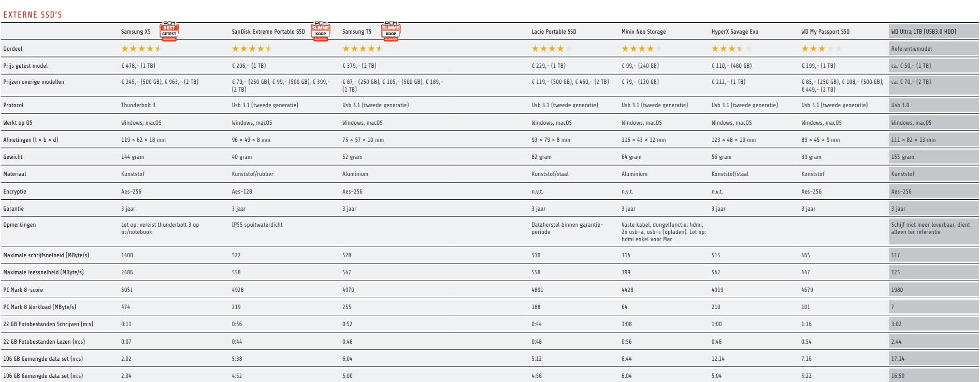Image resolution: width=980 pixels, height=382 pixels.
Task: Click the star rating for Lacie Portable SSD
Action: (x=552, y=49)
